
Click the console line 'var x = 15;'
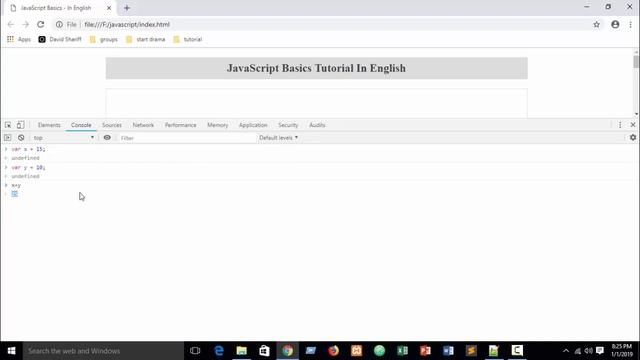point(28,149)
